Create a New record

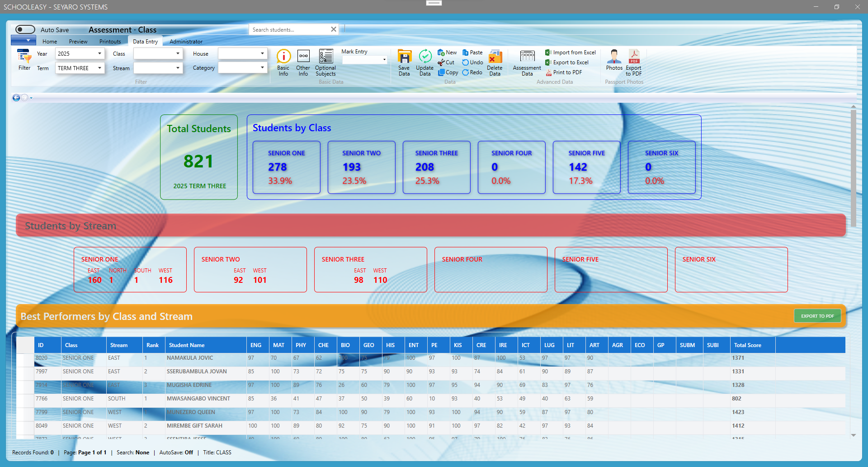[447, 52]
